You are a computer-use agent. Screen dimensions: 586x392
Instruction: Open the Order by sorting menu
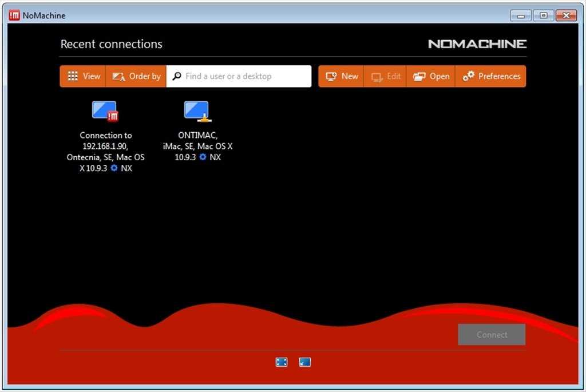(x=136, y=76)
